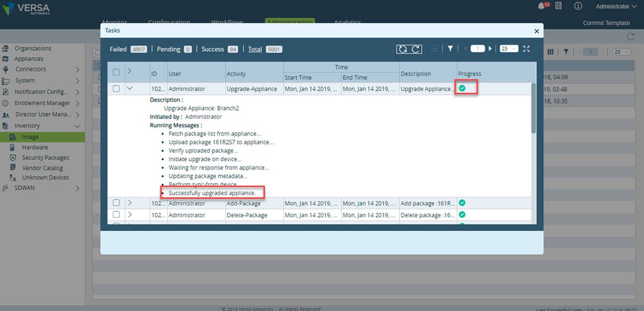Click 'Successfully upgraded appliance.' message
The height and width of the screenshot is (311, 644).
point(212,193)
